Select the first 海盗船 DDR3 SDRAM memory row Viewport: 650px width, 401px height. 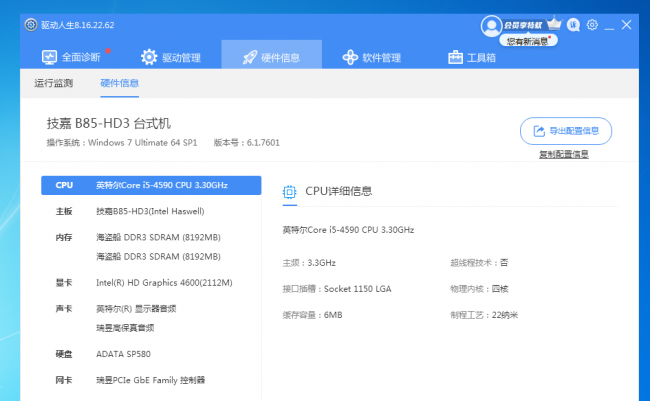point(158,238)
